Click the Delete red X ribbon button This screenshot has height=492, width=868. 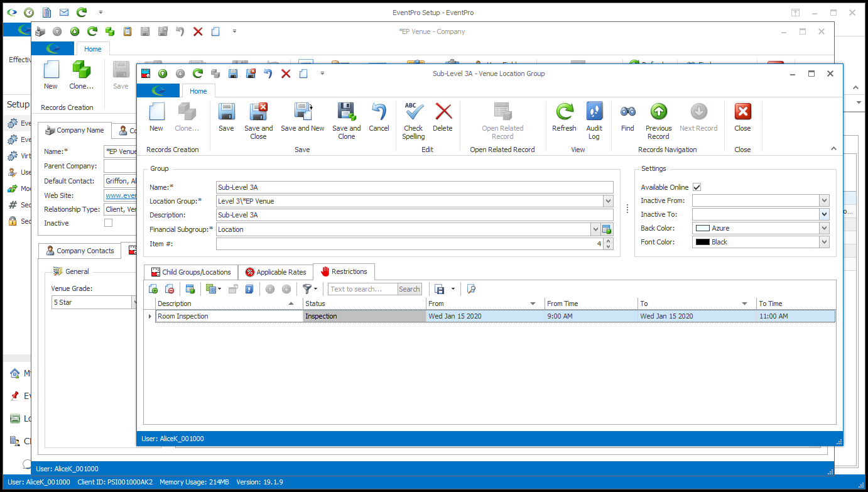[x=443, y=118]
